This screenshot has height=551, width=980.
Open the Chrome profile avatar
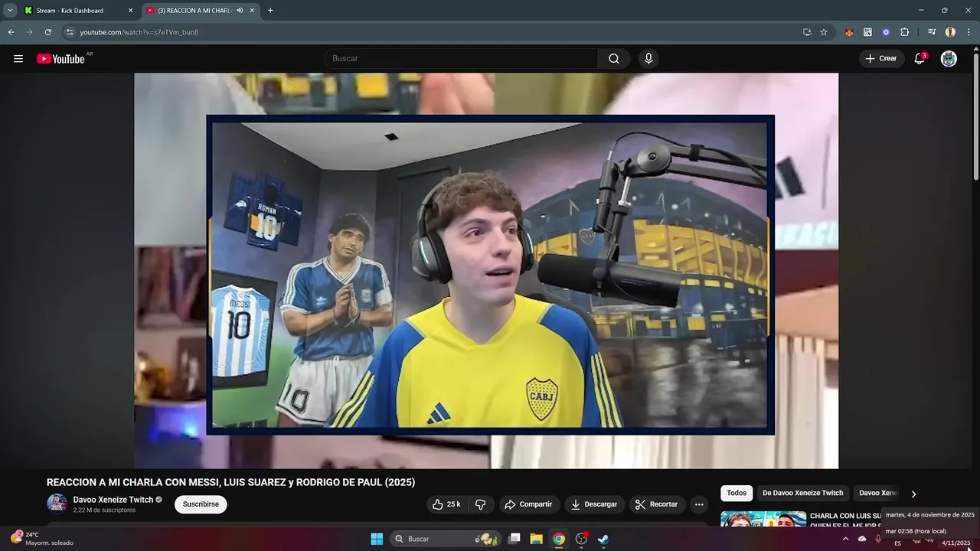pos(950,32)
